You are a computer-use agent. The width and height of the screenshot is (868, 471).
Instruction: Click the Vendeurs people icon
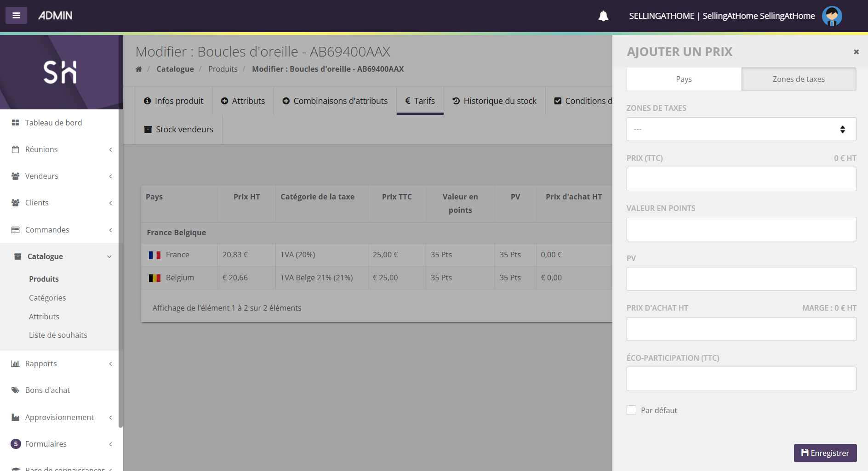coord(15,176)
